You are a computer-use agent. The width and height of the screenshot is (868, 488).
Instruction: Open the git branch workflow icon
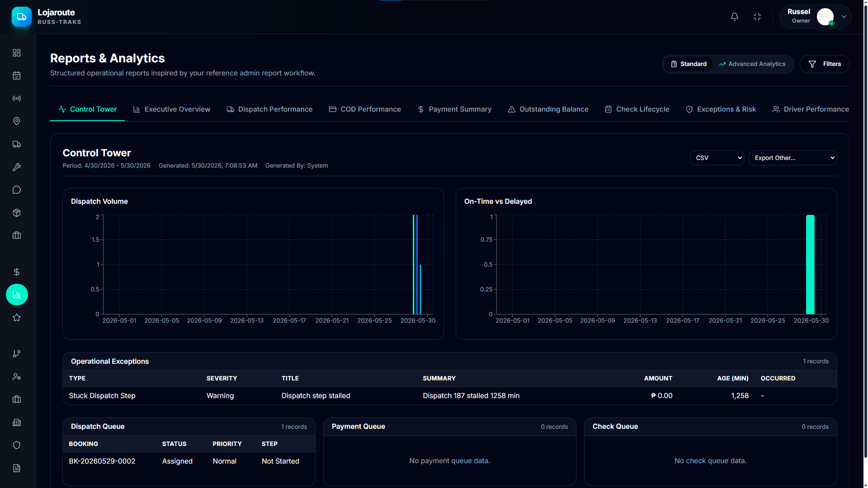click(x=17, y=354)
